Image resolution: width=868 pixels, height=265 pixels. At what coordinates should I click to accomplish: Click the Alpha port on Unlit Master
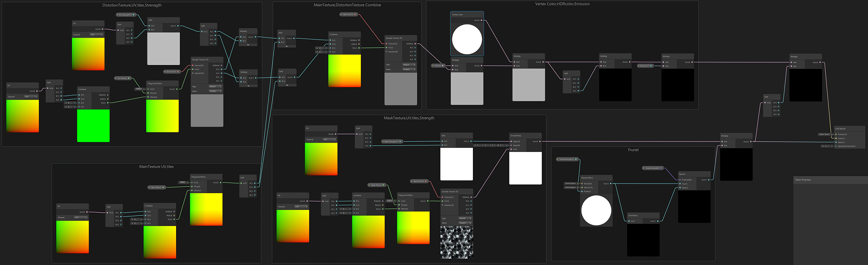(x=836, y=142)
